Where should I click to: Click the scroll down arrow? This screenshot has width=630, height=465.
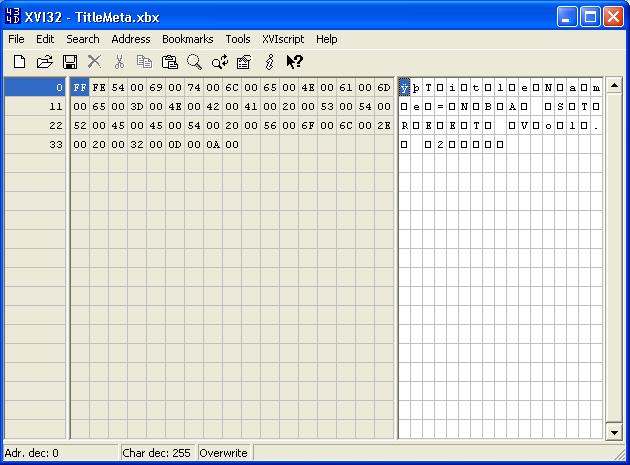614,432
